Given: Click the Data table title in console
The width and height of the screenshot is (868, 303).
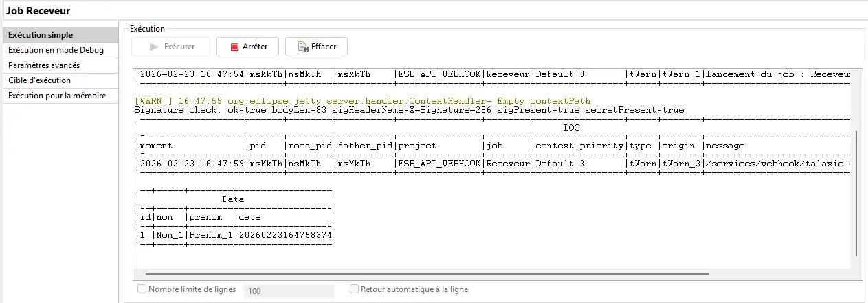Looking at the screenshot, I should [233, 199].
